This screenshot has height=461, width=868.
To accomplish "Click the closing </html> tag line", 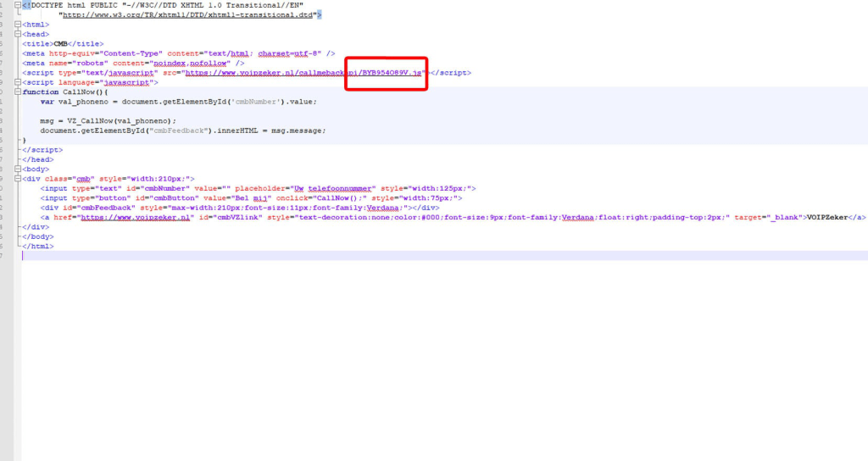I will 37,247.
